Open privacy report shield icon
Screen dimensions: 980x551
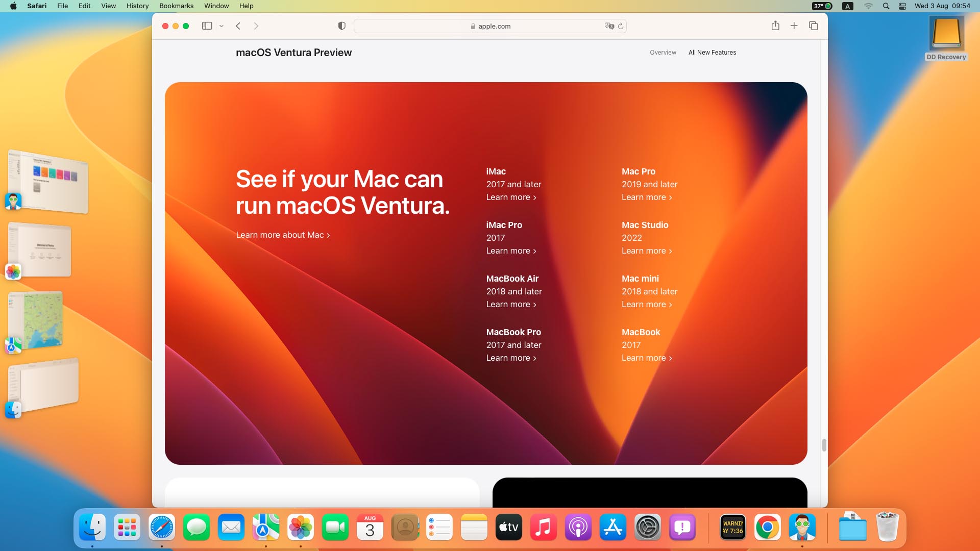click(342, 26)
